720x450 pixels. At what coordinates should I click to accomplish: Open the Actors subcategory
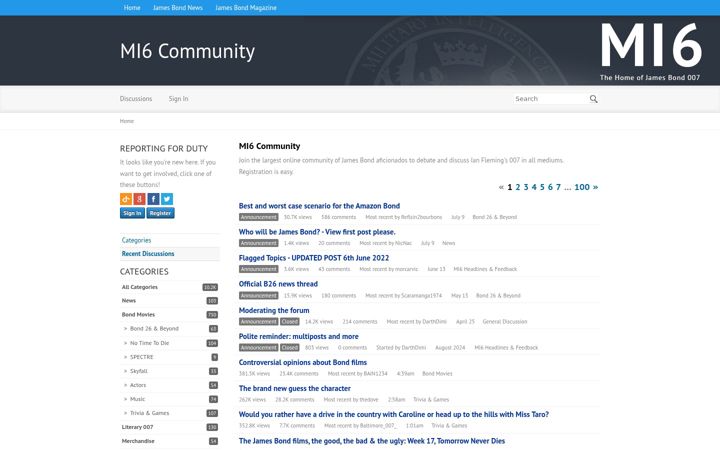pos(138,385)
